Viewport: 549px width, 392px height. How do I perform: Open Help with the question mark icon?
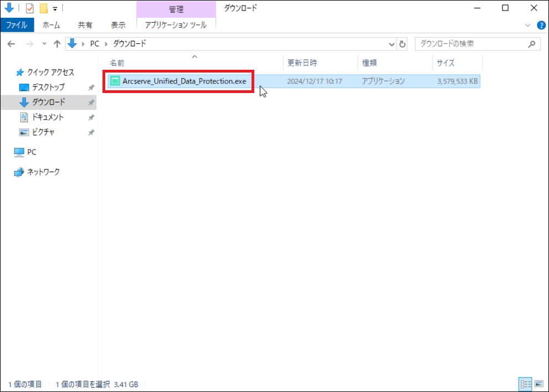(x=541, y=25)
